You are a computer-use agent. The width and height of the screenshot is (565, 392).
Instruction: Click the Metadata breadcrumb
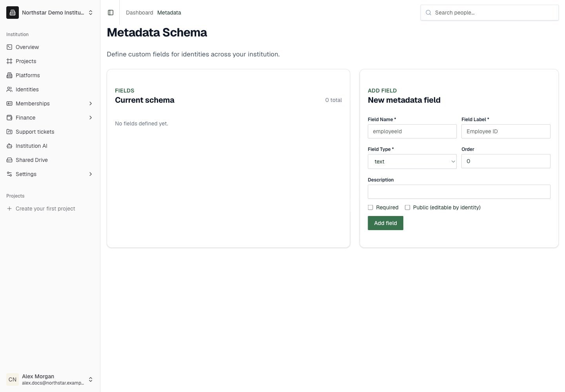(169, 13)
